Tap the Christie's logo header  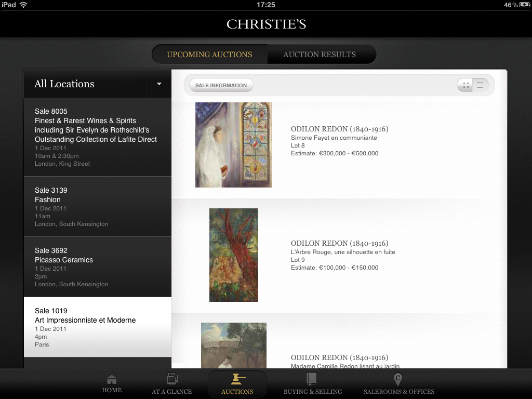pos(266,24)
